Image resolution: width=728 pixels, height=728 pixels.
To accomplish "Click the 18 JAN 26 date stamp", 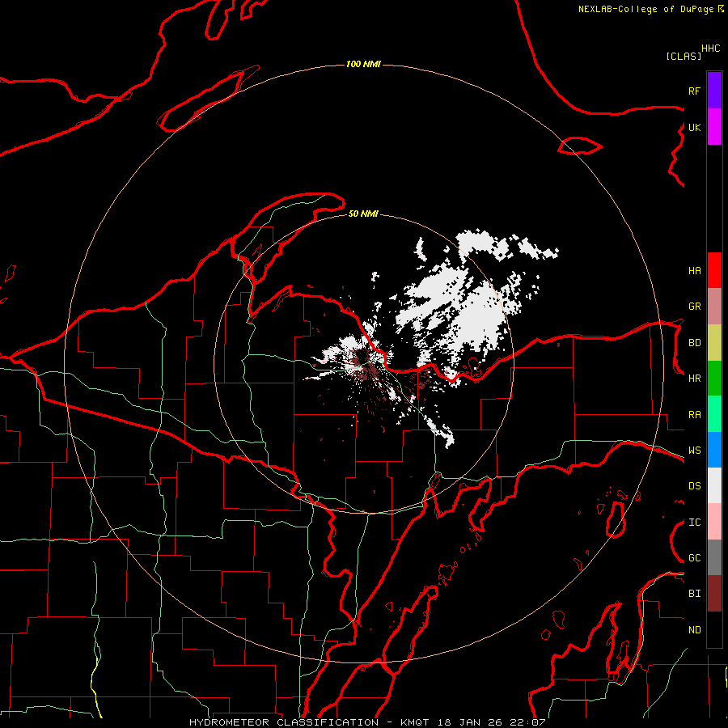I will point(470,722).
